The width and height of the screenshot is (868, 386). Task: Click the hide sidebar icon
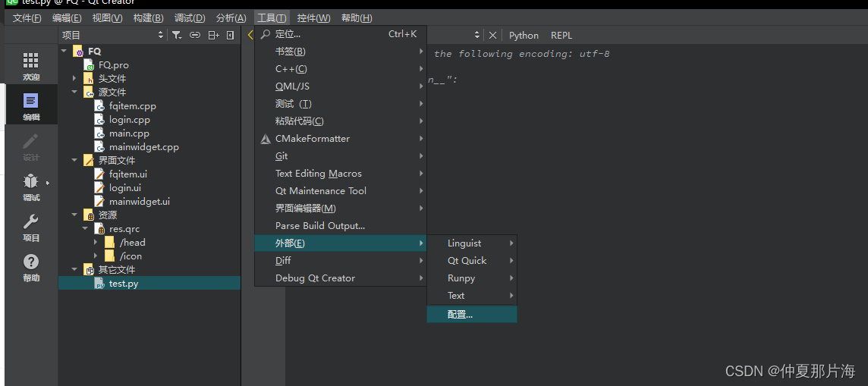(231, 36)
